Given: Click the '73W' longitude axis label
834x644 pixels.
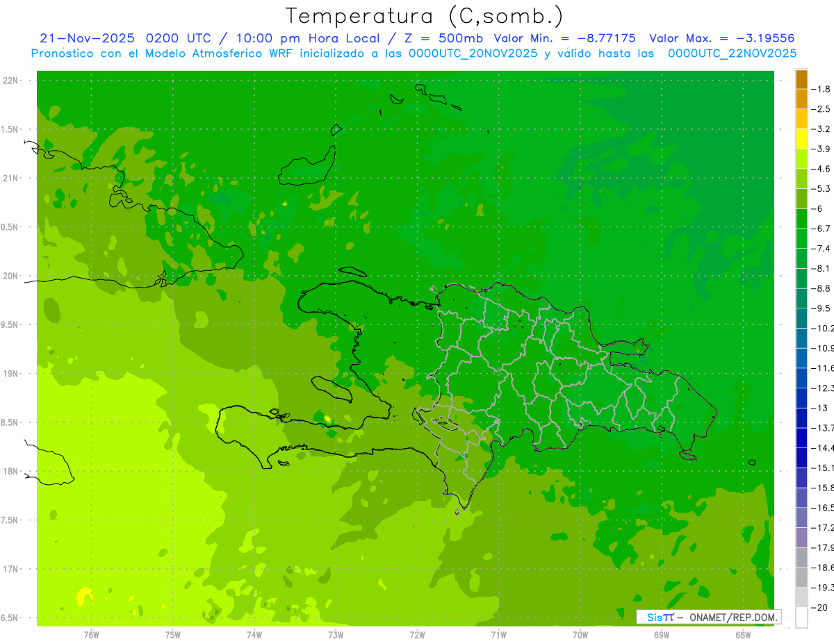Looking at the screenshot, I should click(x=336, y=635).
